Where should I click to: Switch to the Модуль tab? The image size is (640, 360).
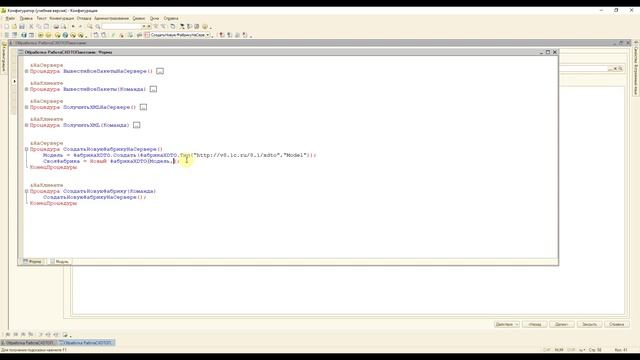tap(60, 261)
